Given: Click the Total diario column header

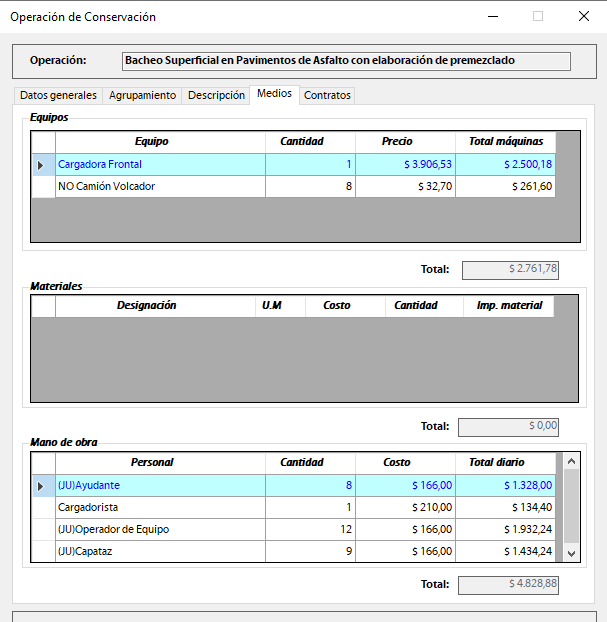Looking at the screenshot, I should point(496,463).
